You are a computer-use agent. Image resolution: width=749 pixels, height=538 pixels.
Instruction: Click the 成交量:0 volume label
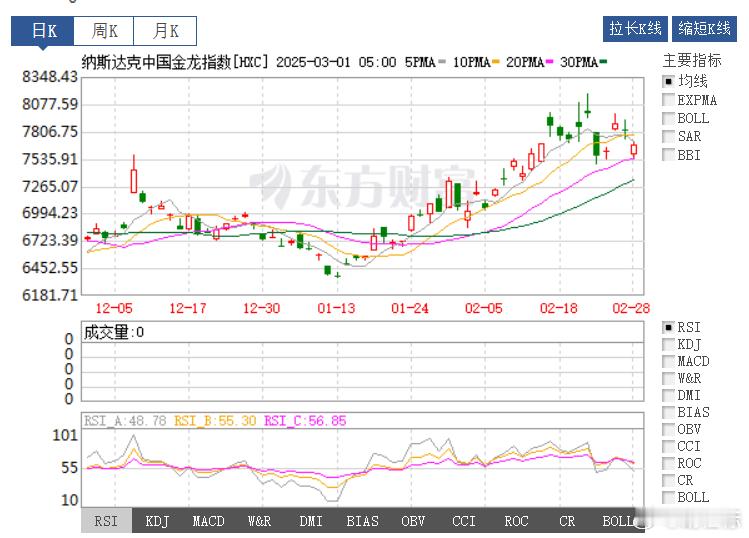point(114,332)
